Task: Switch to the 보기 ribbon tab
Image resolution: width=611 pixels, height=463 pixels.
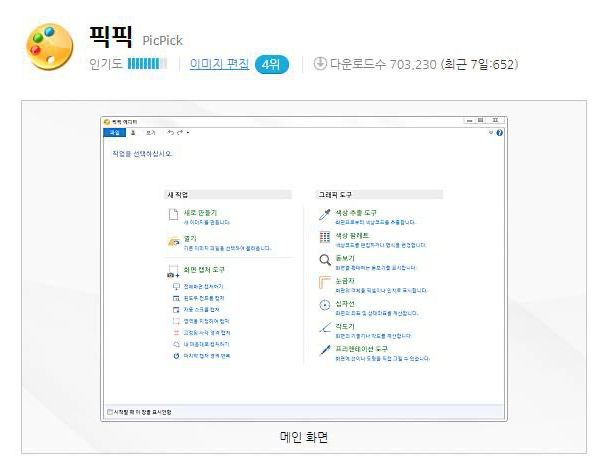Action: (150, 133)
